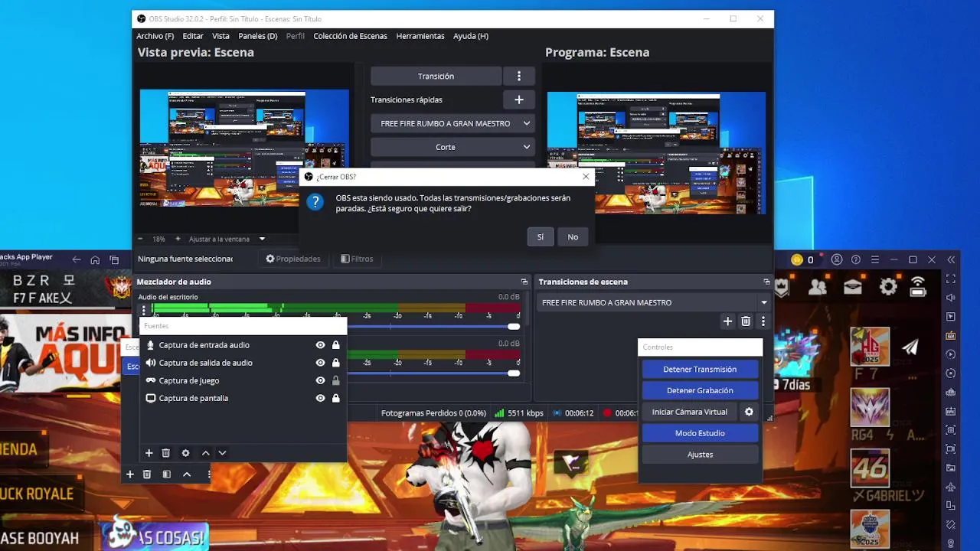
Task: Click the Transición button
Action: (436, 76)
